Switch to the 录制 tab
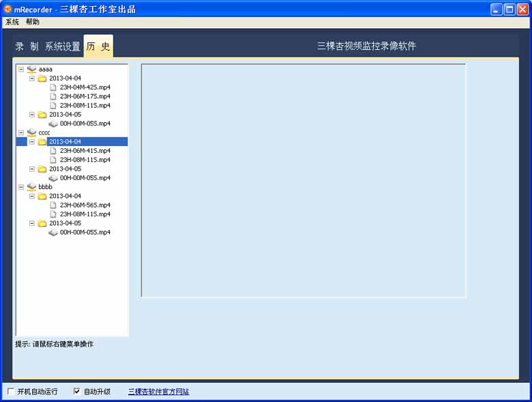This screenshot has width=532, height=402. (x=27, y=46)
